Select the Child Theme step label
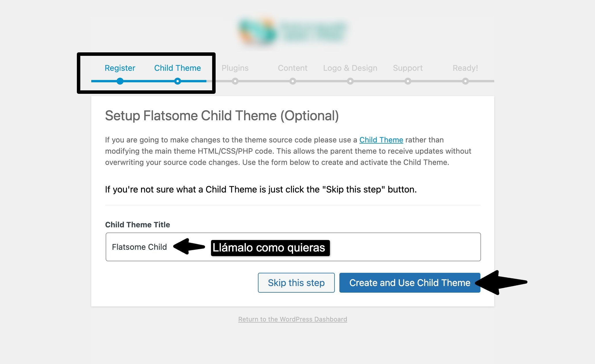Viewport: 595px width, 364px height. pyautogui.click(x=177, y=68)
